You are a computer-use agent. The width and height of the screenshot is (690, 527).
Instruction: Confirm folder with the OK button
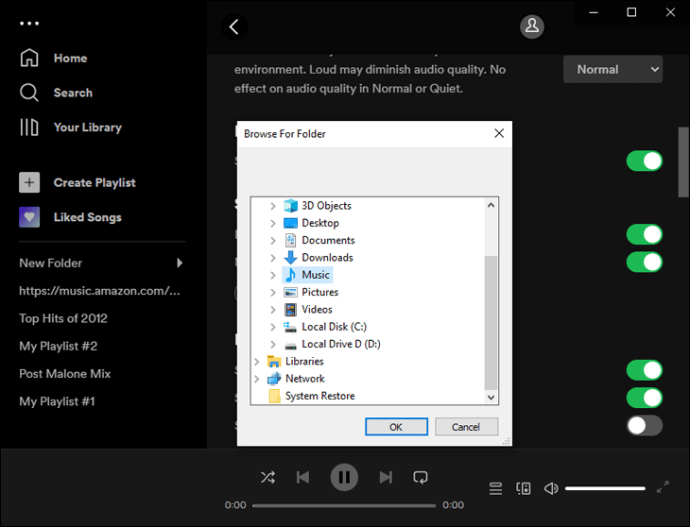pos(396,427)
